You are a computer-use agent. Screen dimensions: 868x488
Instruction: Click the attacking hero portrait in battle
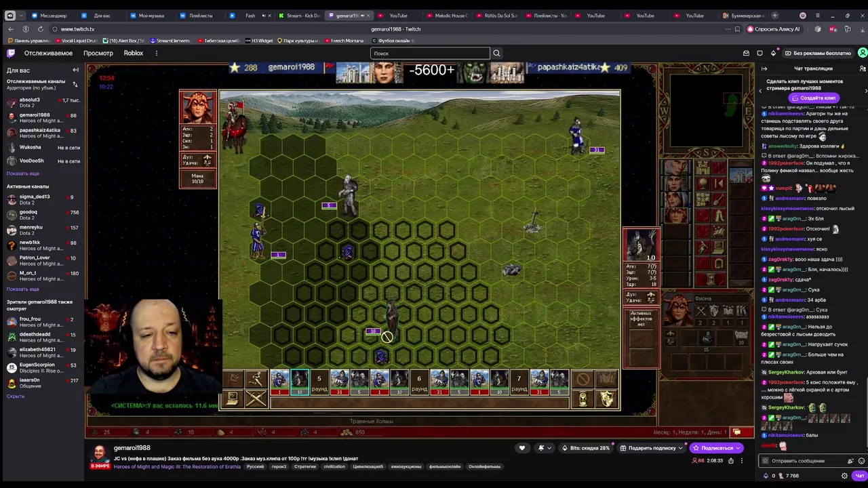(x=198, y=107)
